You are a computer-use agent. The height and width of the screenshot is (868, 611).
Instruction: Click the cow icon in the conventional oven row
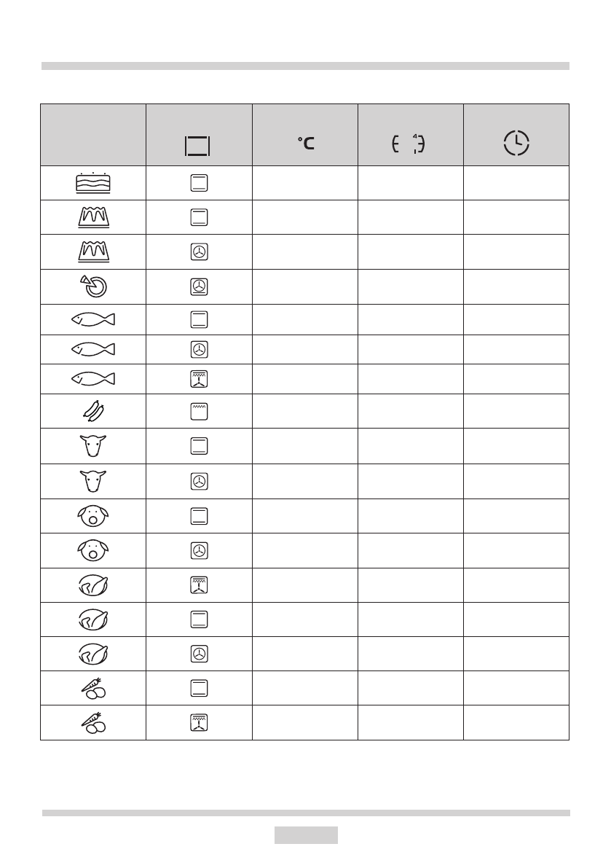click(92, 447)
